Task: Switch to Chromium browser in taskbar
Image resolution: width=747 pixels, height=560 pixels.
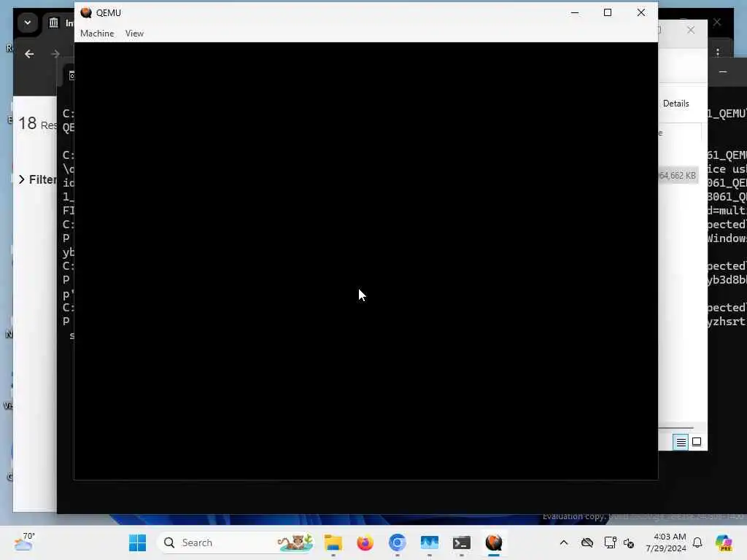Action: point(398,542)
